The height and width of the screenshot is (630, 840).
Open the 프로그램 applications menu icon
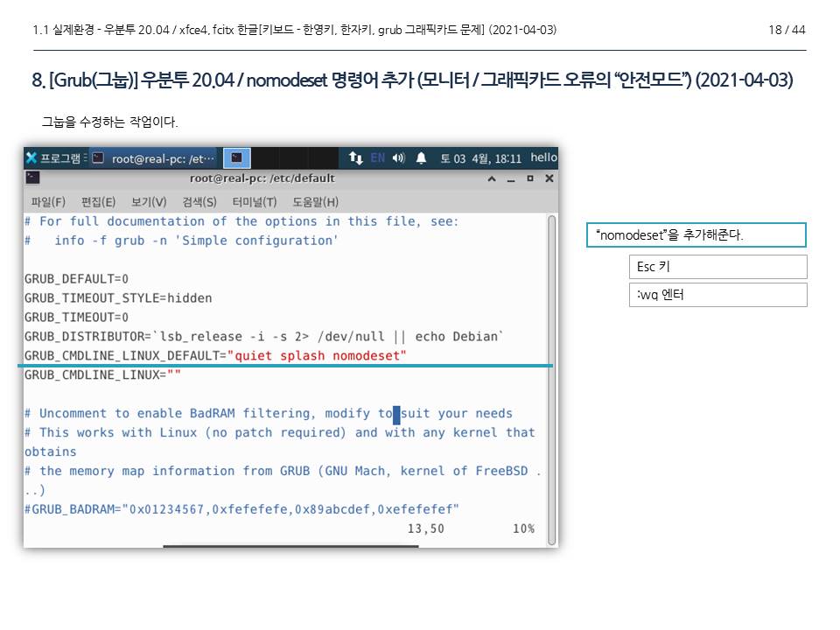point(31,157)
